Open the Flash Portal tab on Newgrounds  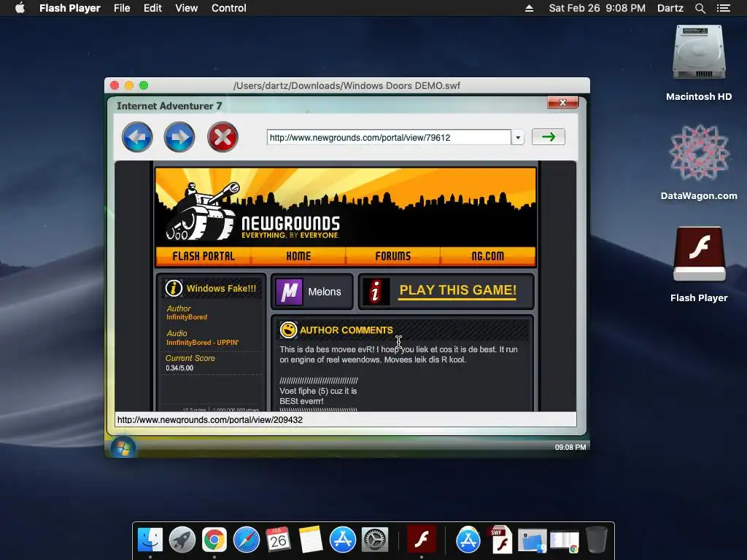pos(204,256)
